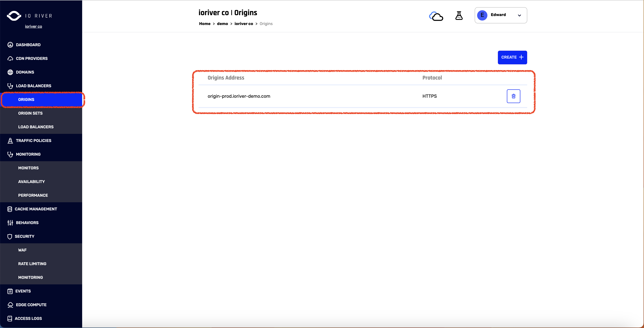Open the Events section
The width and height of the screenshot is (644, 328).
click(23, 291)
